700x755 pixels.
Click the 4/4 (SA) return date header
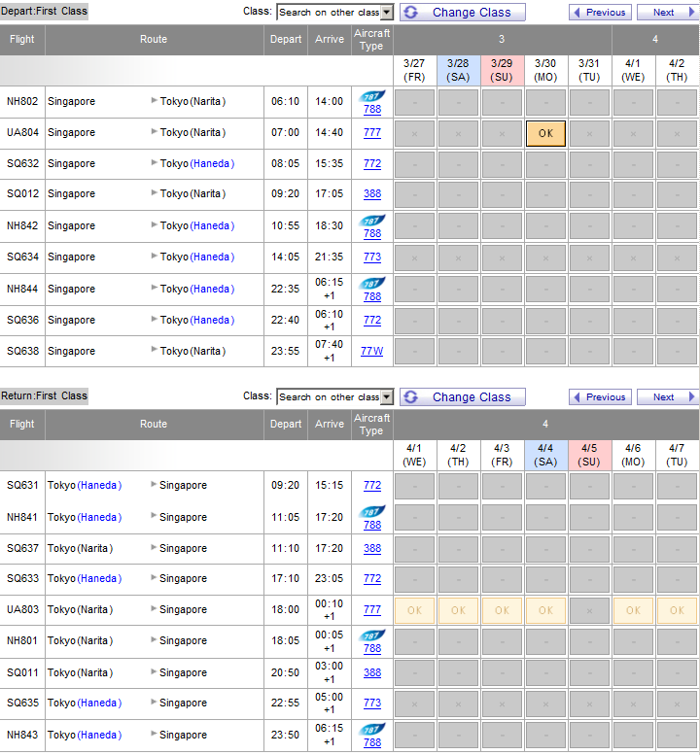[545, 455]
